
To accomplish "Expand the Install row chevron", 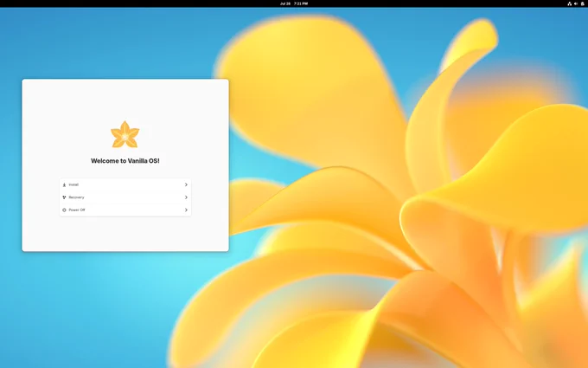I will point(186,184).
